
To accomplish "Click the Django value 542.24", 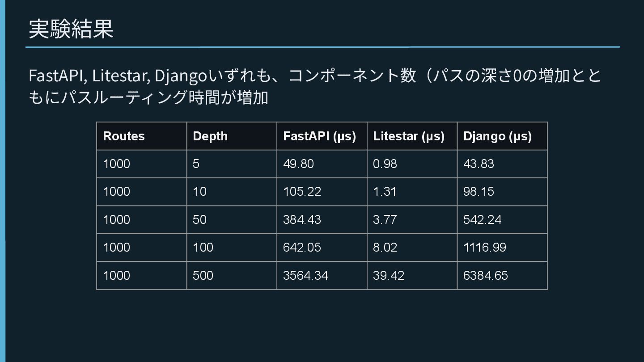I will 482,219.
